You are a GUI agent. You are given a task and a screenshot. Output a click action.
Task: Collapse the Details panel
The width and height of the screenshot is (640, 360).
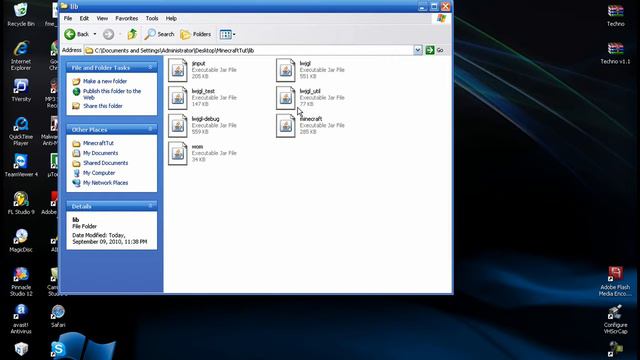pos(150,206)
